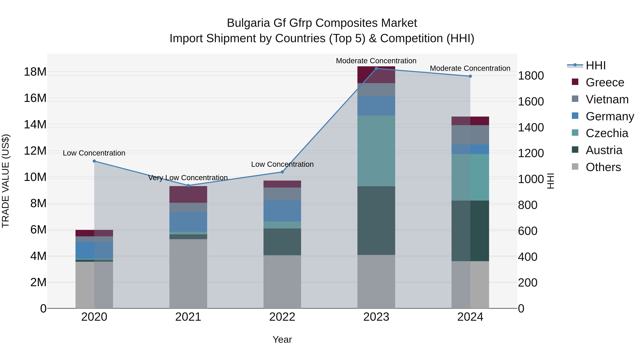The height and width of the screenshot is (362, 644).
Task: Select the 2020 Germany bar segment
Action: [94, 250]
